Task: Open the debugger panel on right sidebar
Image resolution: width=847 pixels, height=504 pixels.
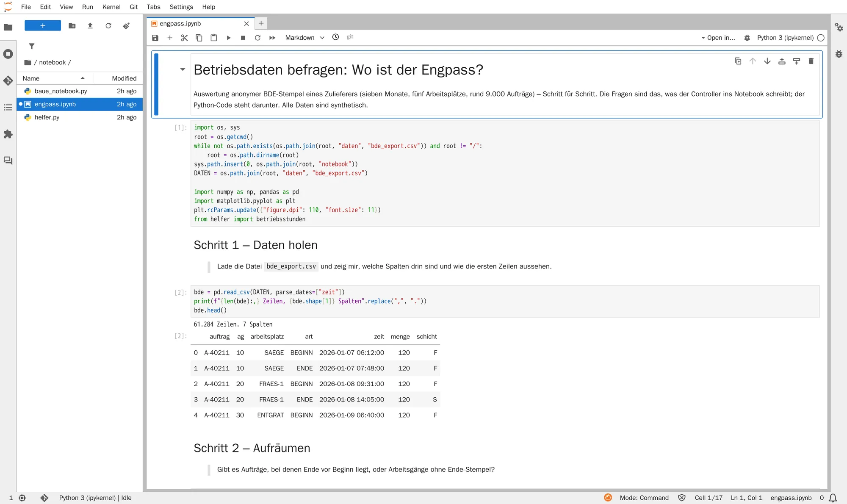Action: click(839, 54)
